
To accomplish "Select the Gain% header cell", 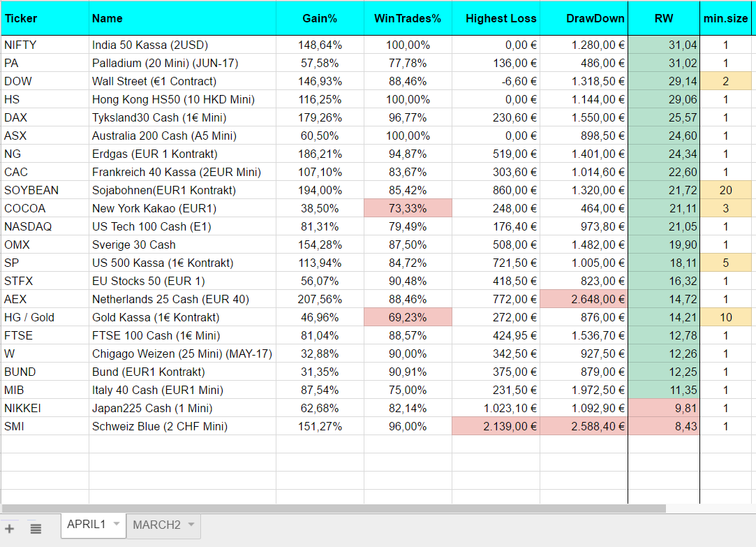I will pos(320,18).
